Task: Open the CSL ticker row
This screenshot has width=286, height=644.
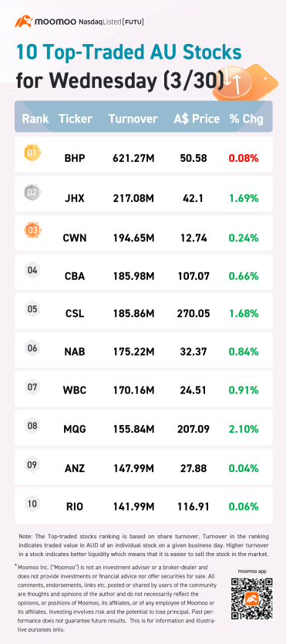Action: click(143, 313)
